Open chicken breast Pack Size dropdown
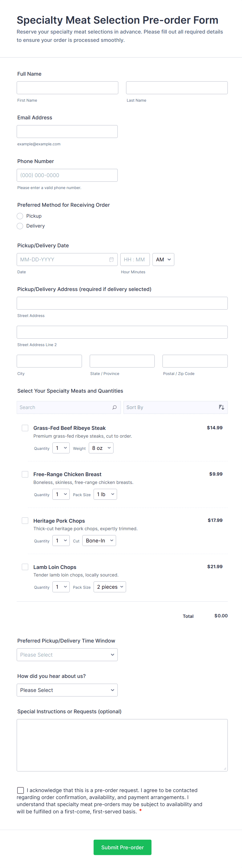242x868 pixels. click(x=105, y=494)
